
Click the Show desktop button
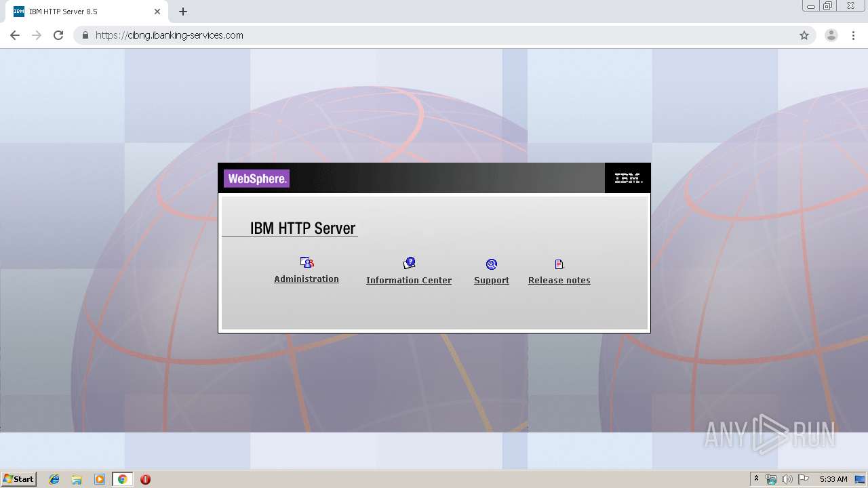click(x=861, y=479)
